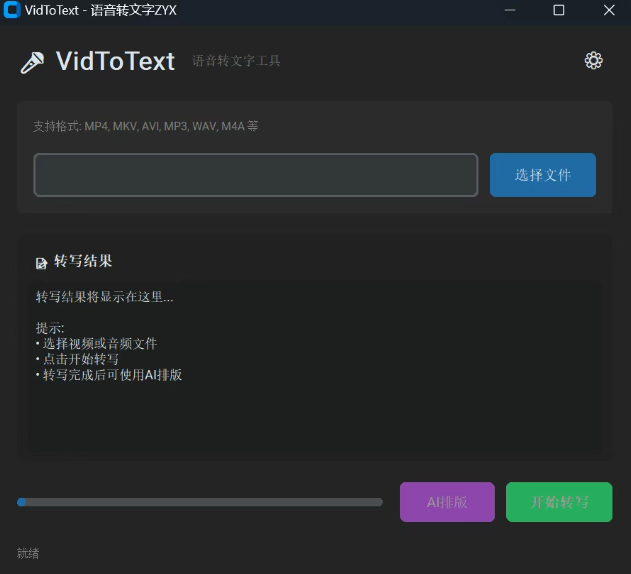Click the microphone logo icon
Image resolution: width=631 pixels, height=574 pixels.
pyautogui.click(x=32, y=62)
